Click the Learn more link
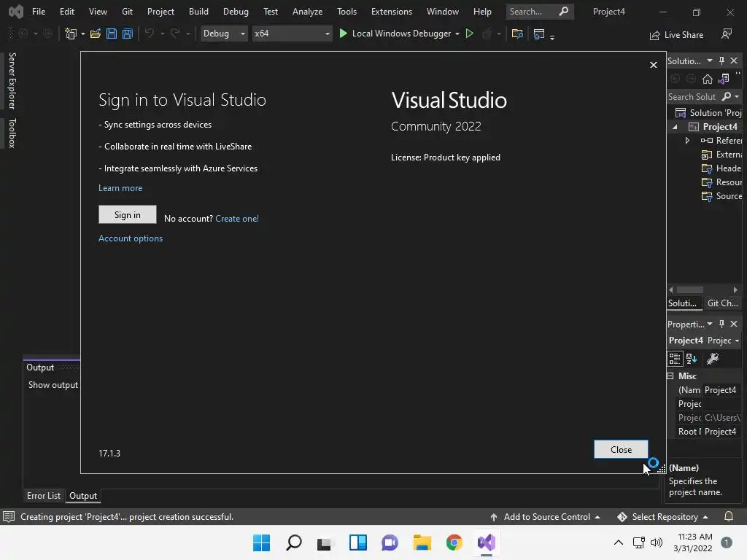Image resolution: width=747 pixels, height=560 pixels. point(120,188)
